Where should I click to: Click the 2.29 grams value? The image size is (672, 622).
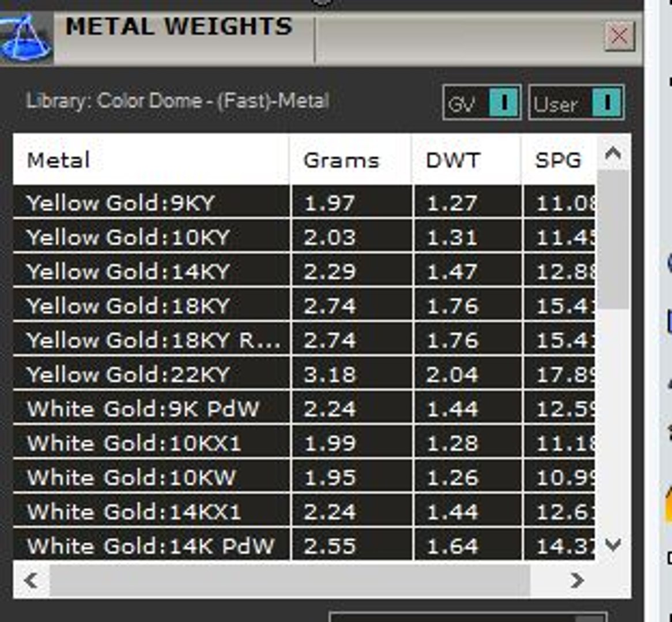(x=329, y=272)
